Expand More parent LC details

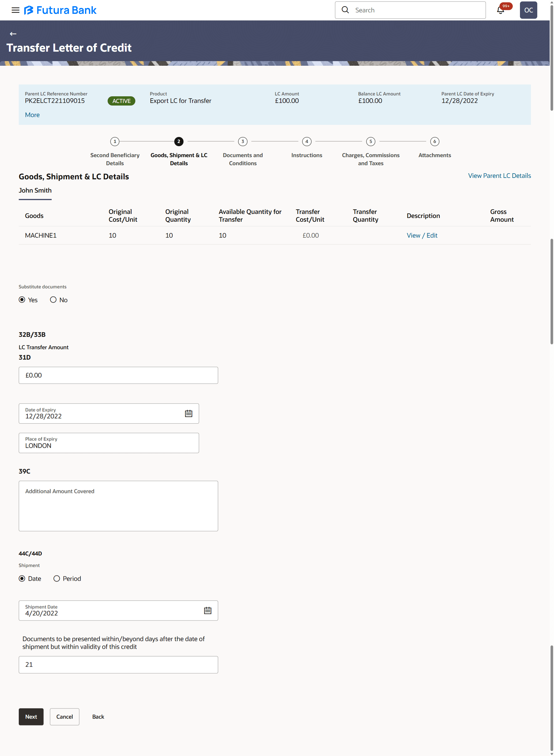[x=32, y=115]
